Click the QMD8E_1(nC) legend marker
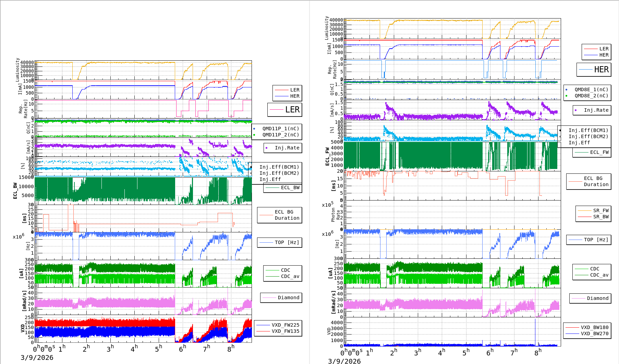 click(x=566, y=90)
